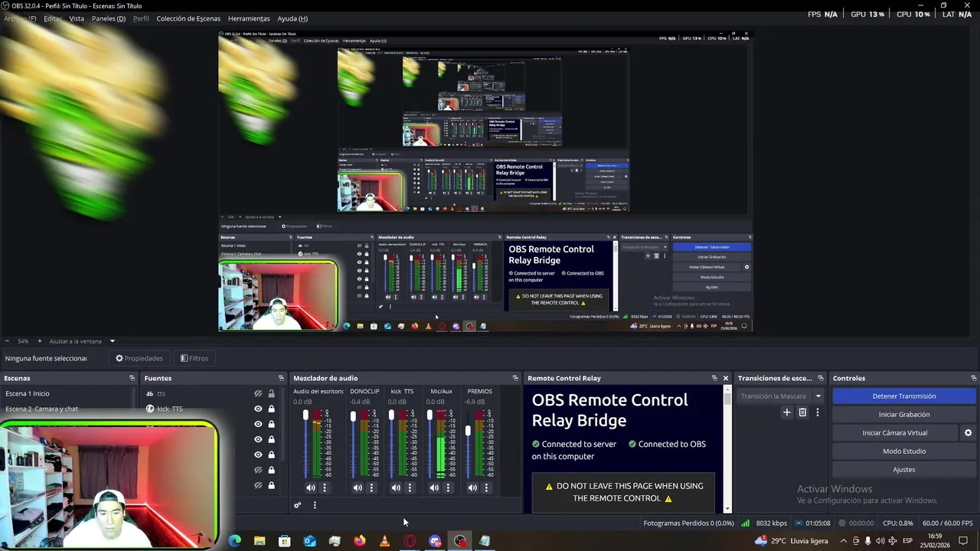Open weather widget 29°C Lluvia ligera

[x=792, y=541]
